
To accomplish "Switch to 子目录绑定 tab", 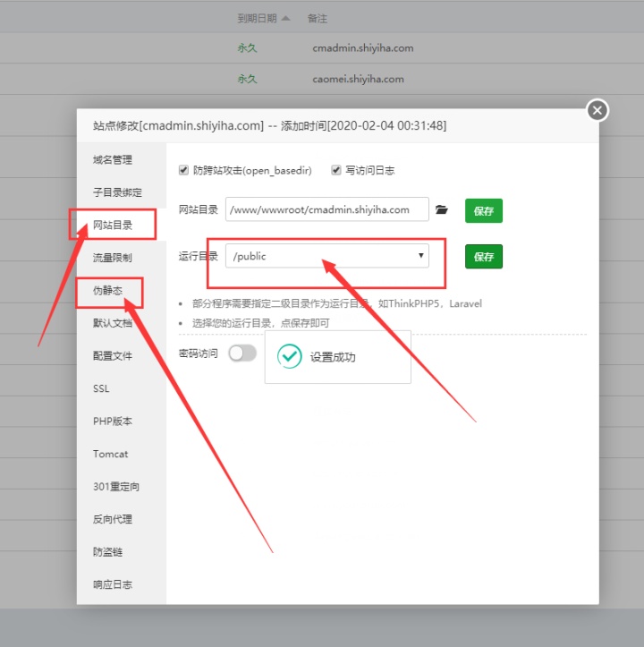I will pos(122,192).
